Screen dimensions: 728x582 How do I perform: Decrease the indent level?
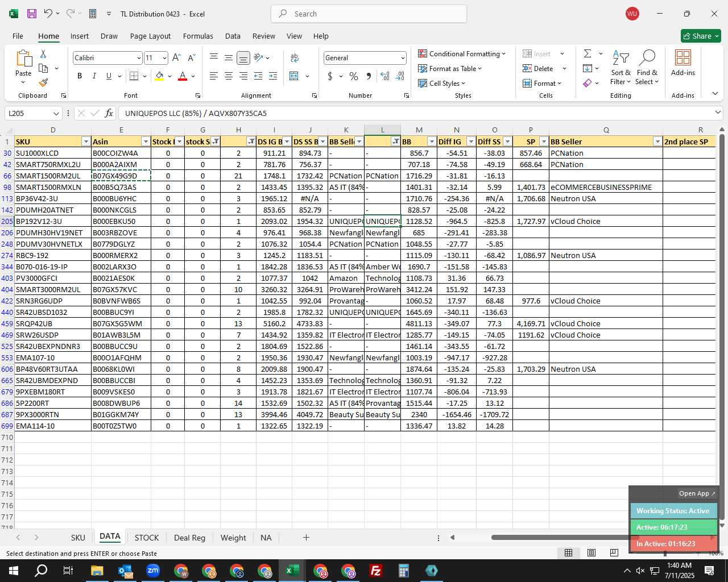click(x=258, y=76)
